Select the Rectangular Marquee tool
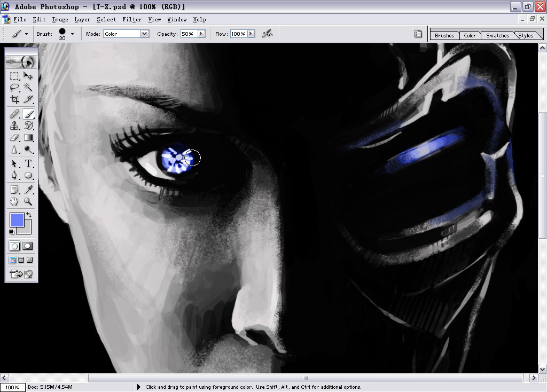Viewport: 547px width, 392px height. pyautogui.click(x=14, y=76)
